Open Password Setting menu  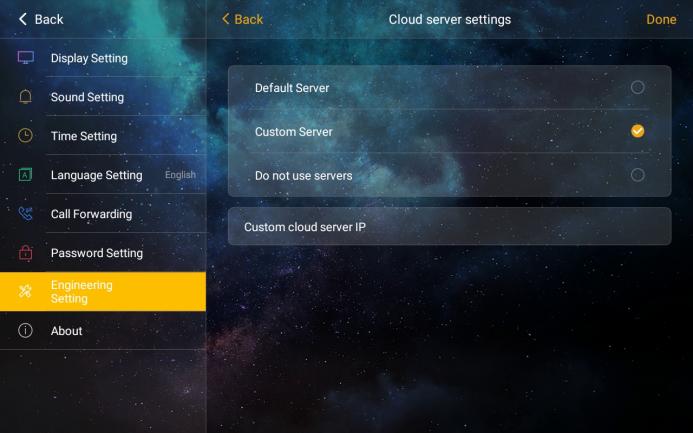point(103,252)
